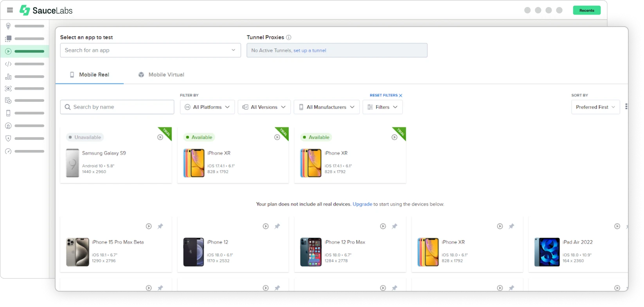Click the iPad Air 2022 thumbnail
644x307 pixels.
click(x=547, y=252)
